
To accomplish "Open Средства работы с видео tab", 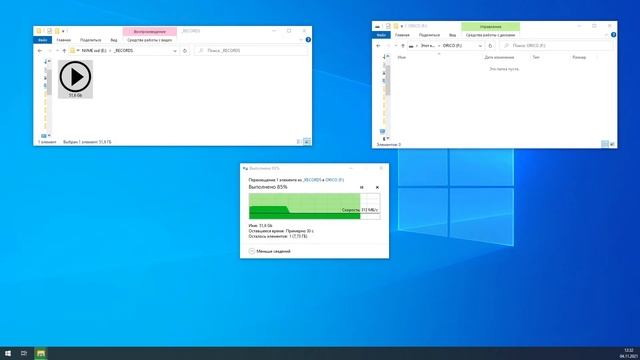I will tap(149, 40).
